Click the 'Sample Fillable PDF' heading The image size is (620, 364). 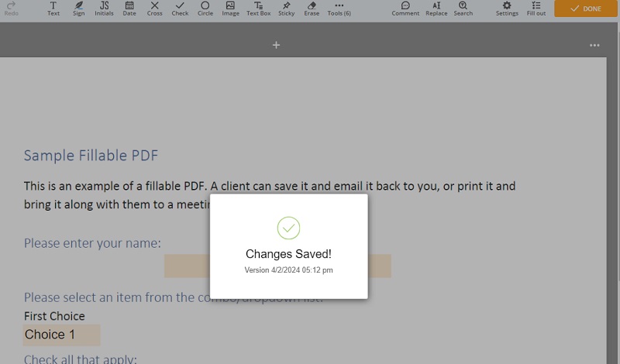91,156
